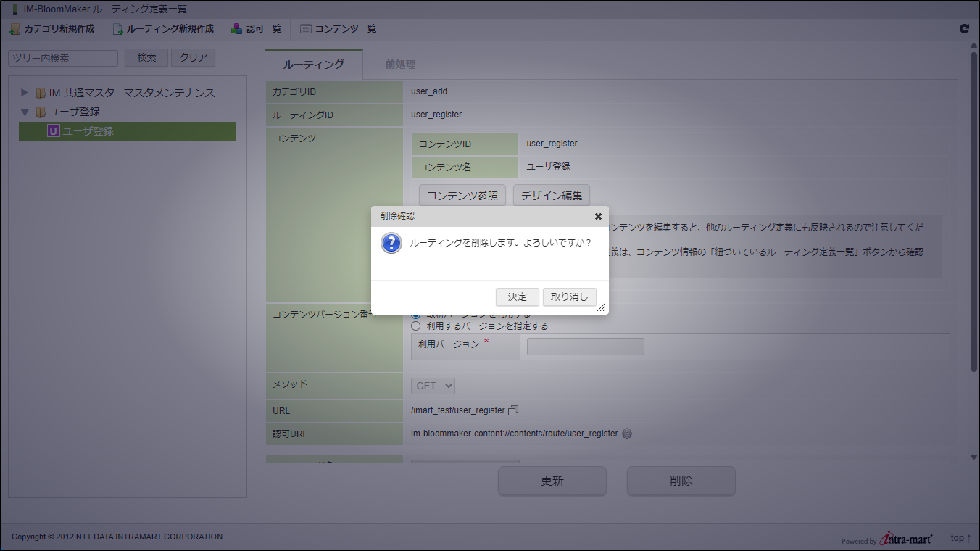
Task: Click the reload icon at top right
Action: click(x=964, y=29)
